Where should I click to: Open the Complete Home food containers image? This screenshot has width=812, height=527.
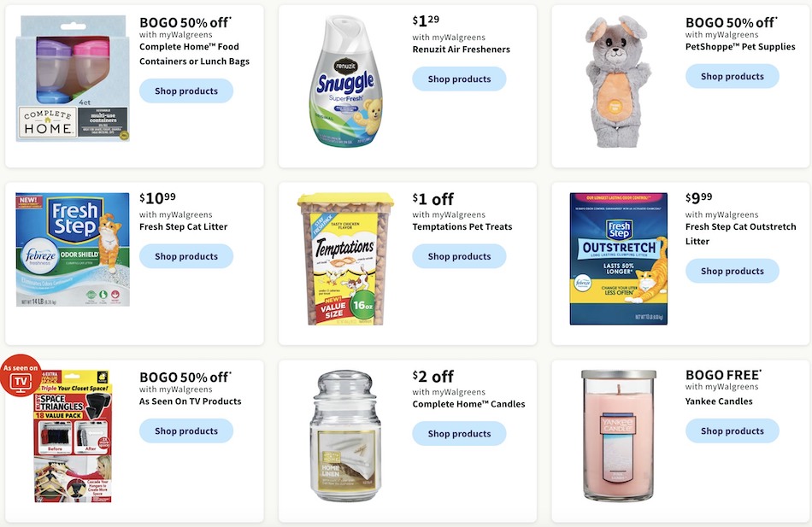(x=73, y=79)
